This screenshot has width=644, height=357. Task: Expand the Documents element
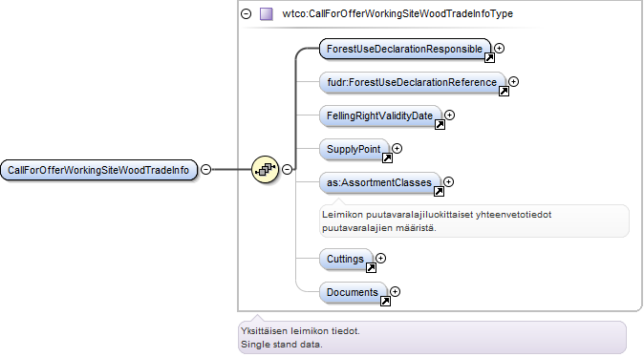tap(395, 292)
